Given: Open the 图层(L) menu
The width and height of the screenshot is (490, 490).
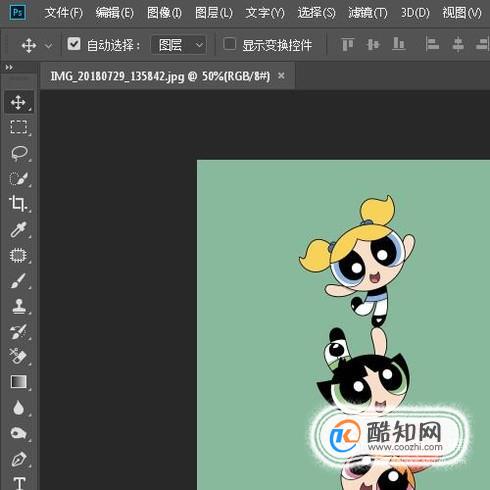Looking at the screenshot, I should coord(214,13).
